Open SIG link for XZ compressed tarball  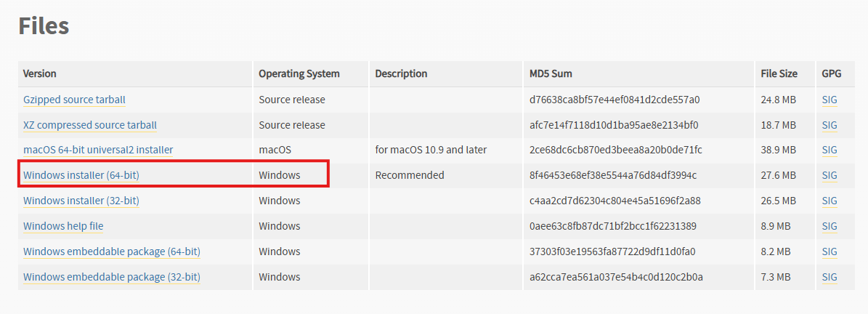click(x=830, y=125)
